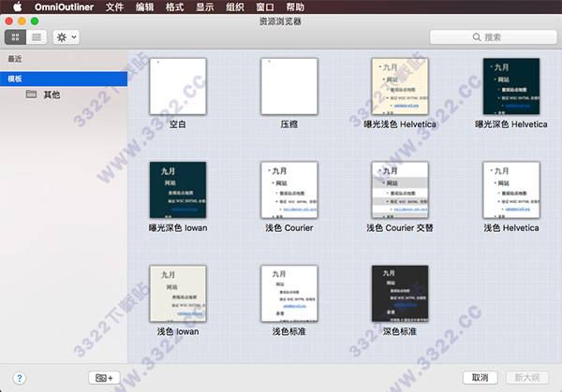Click the green zoom window button
This screenshot has width=562, height=392.
click(x=35, y=22)
